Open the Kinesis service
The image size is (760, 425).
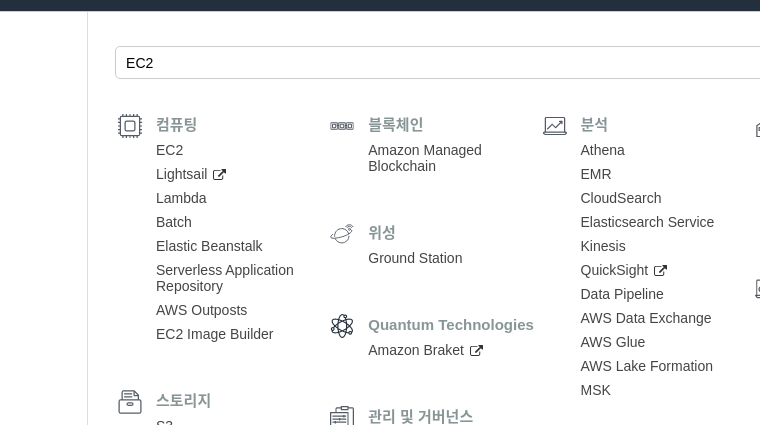603,246
